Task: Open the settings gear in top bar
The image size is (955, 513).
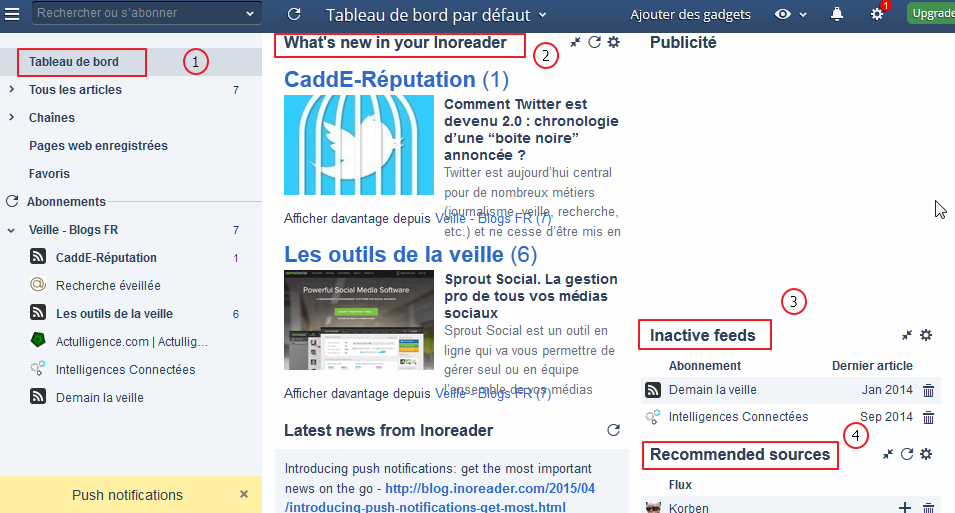Action: click(x=876, y=14)
